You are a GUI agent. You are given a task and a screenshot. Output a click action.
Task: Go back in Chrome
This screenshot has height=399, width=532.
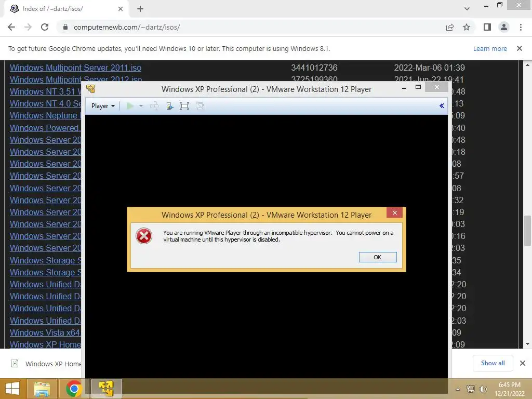pos(11,27)
